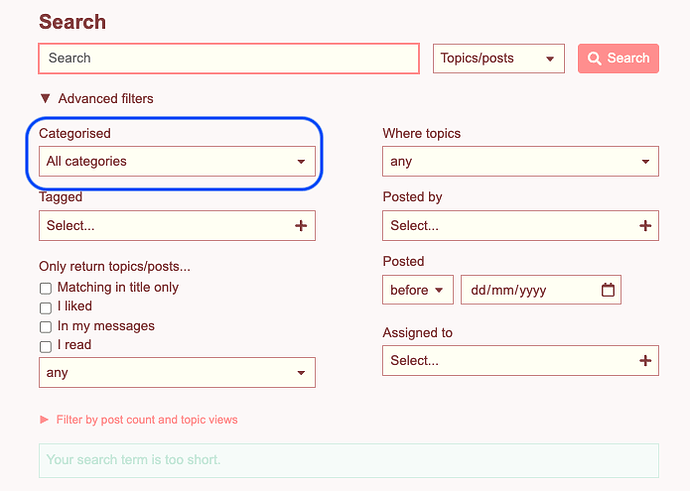This screenshot has height=491, width=690.
Task: Click the plus icon in Tagged field
Action: pos(301,226)
